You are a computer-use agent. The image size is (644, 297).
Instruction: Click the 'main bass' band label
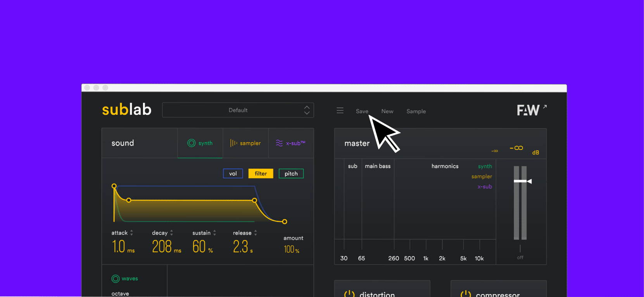point(378,166)
